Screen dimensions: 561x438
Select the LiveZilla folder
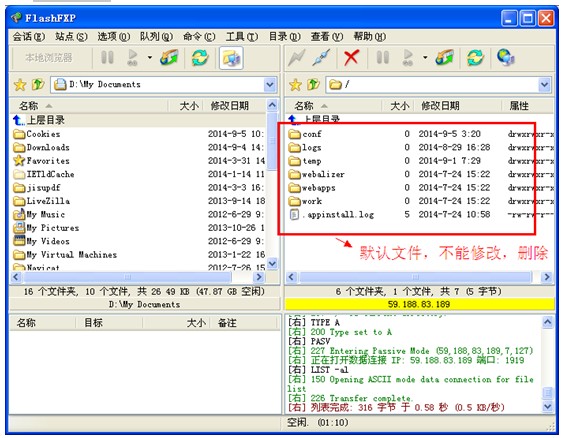(41, 201)
